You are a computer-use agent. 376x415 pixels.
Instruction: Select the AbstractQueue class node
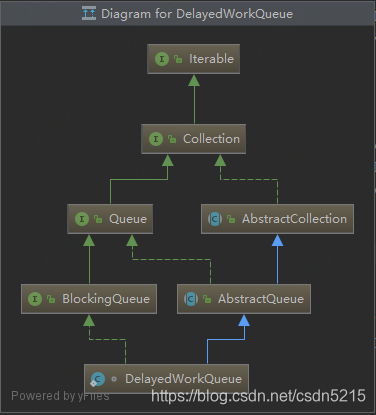click(x=244, y=299)
